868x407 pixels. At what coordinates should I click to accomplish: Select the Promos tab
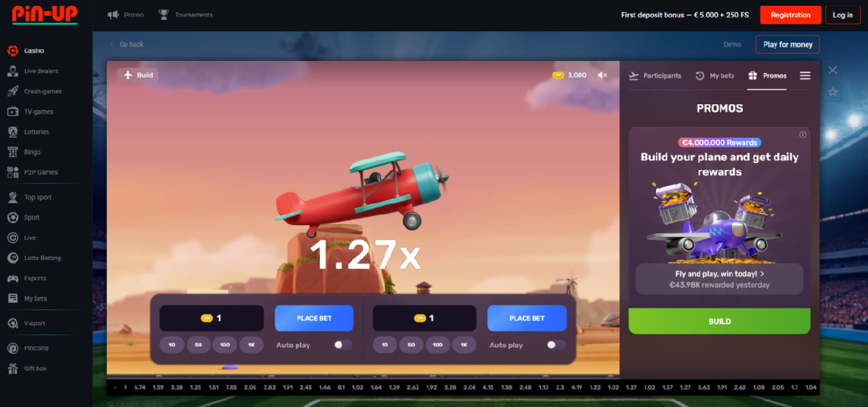[767, 75]
